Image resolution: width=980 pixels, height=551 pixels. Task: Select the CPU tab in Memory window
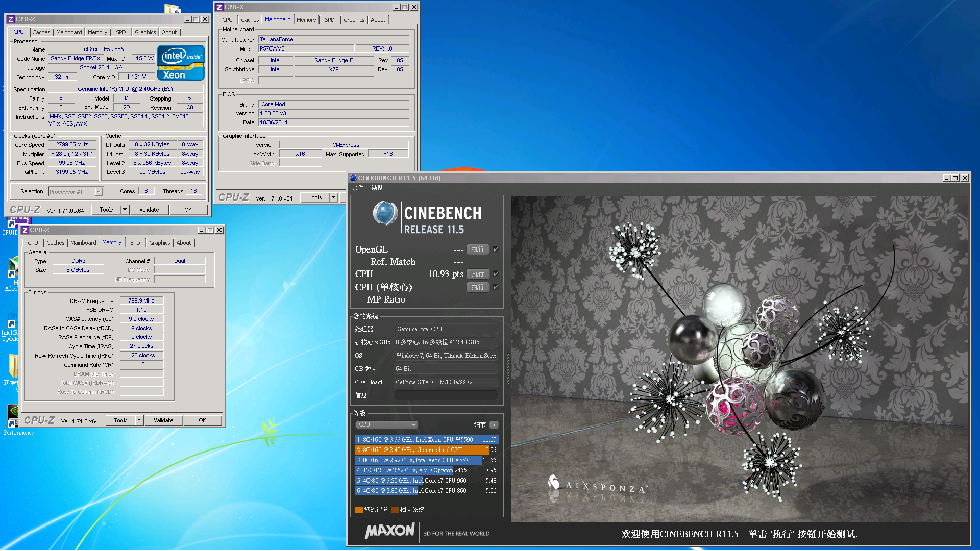(33, 243)
